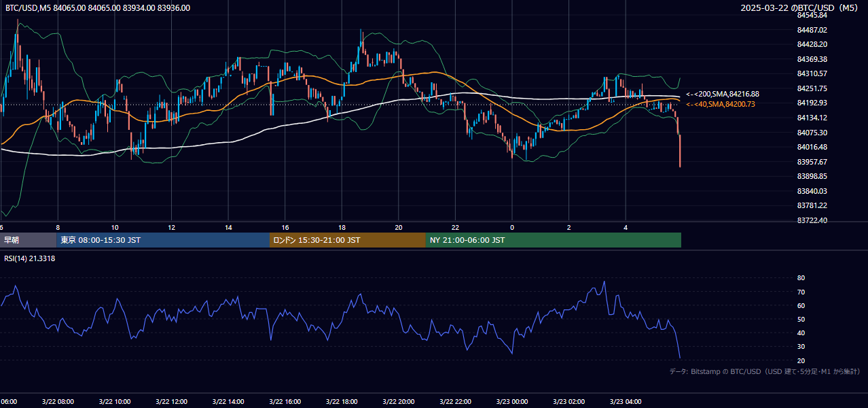Click the 200 SMA label reading 84216.88
The height and width of the screenshot is (408, 868).
723,94
